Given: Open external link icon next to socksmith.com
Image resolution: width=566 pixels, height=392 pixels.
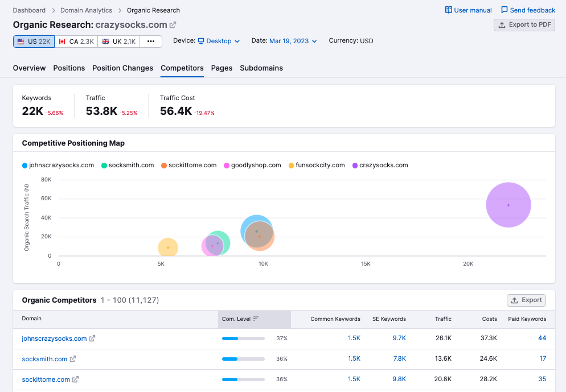Looking at the screenshot, I should coord(72,359).
